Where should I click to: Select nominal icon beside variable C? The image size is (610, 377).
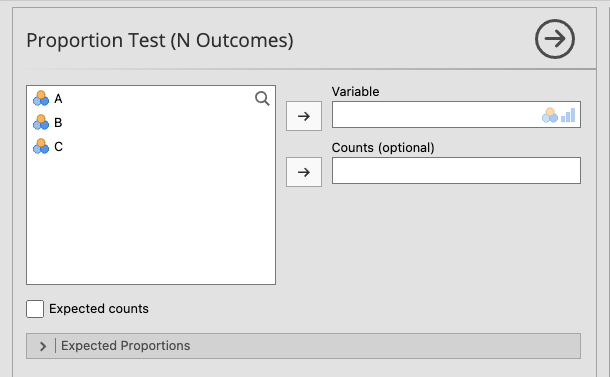pos(41,146)
